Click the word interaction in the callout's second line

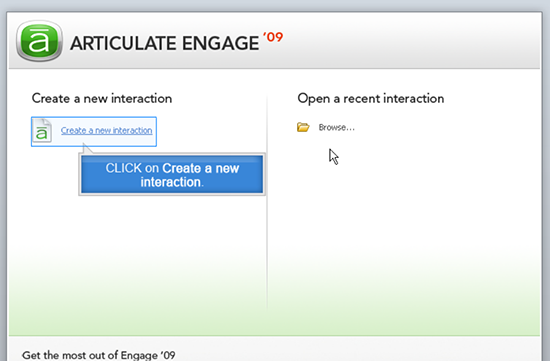pos(170,182)
